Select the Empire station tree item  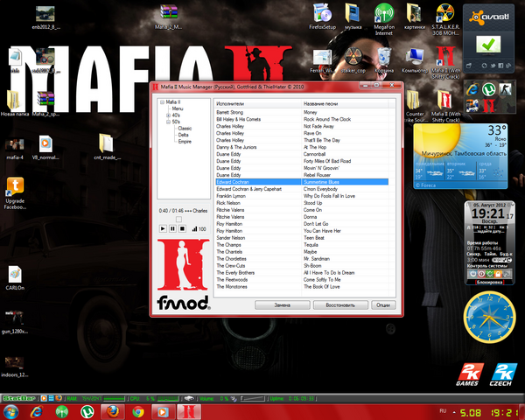(x=185, y=142)
